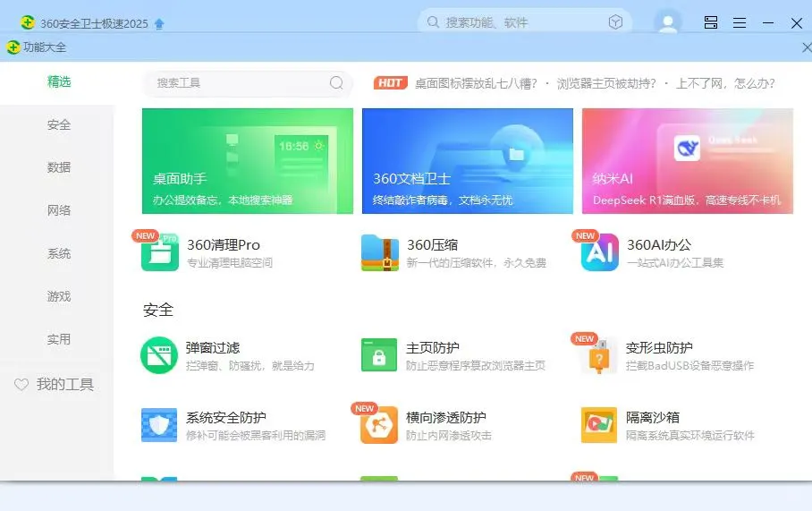Click the heart icon beside 我的工具
The width and height of the screenshot is (812, 511).
tap(21, 385)
